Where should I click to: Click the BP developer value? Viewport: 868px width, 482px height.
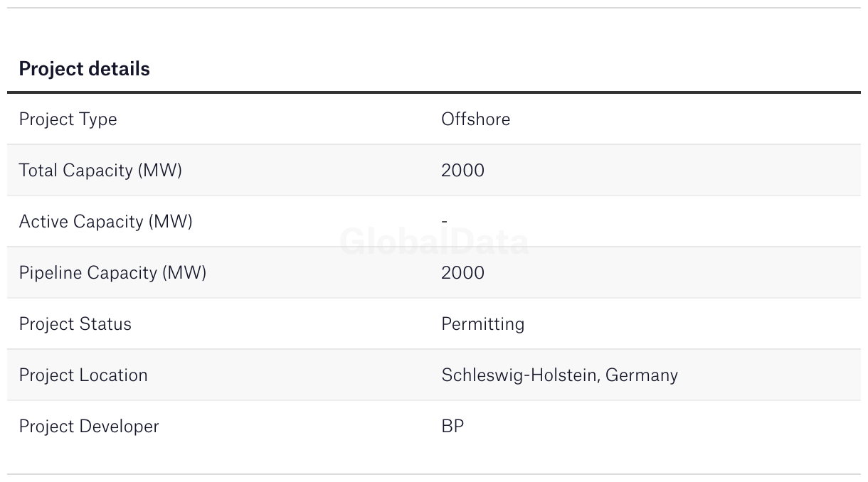[452, 427]
